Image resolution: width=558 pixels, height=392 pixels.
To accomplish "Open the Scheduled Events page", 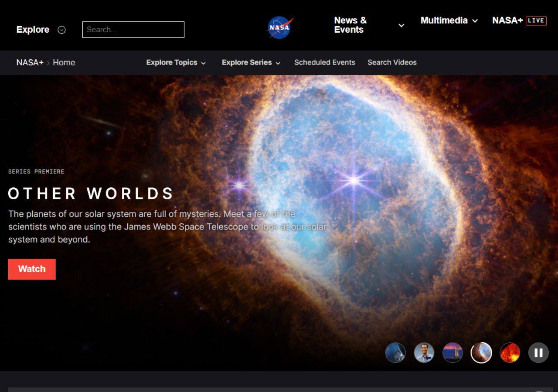I will 325,62.
